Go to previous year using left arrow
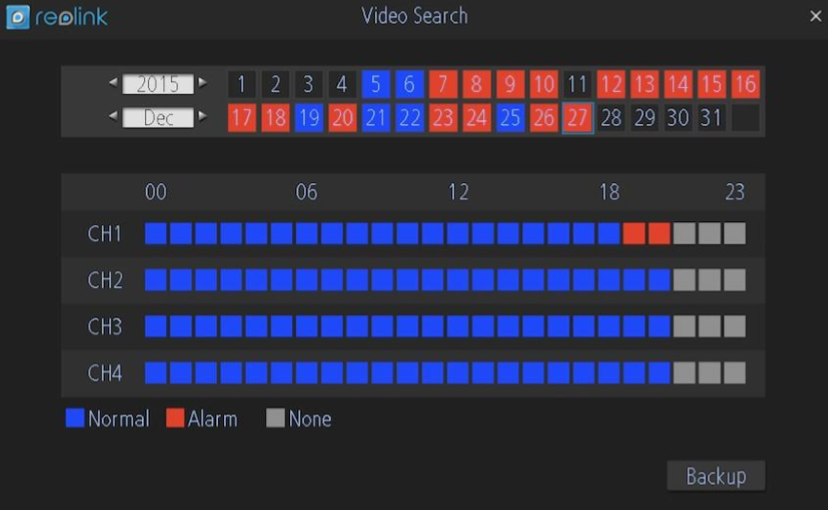This screenshot has height=510, width=828. click(x=113, y=83)
